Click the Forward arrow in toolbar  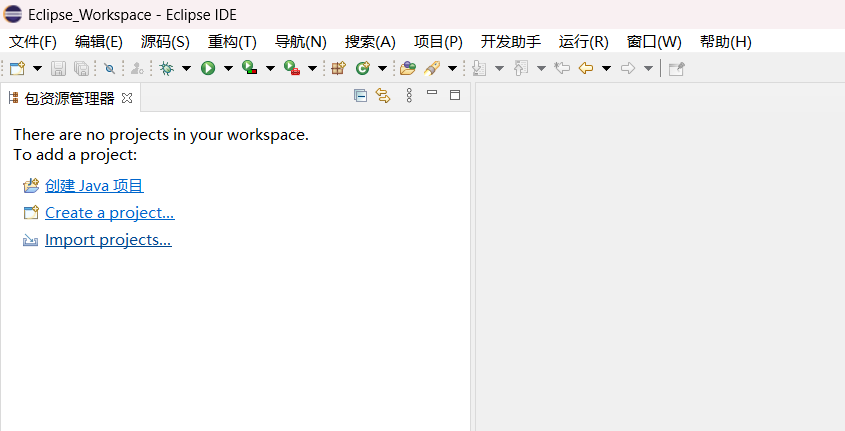(628, 68)
